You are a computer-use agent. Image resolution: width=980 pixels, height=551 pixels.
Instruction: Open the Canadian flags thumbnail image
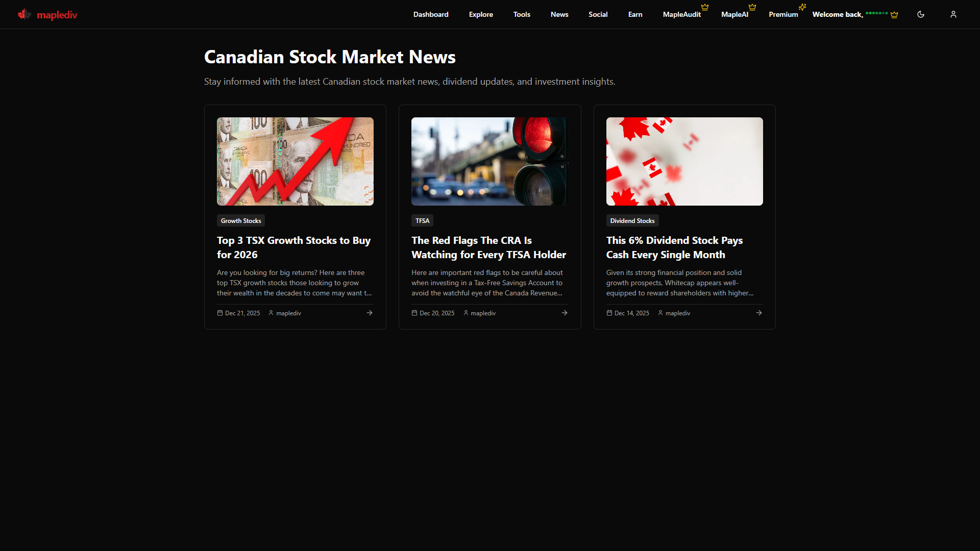(684, 161)
